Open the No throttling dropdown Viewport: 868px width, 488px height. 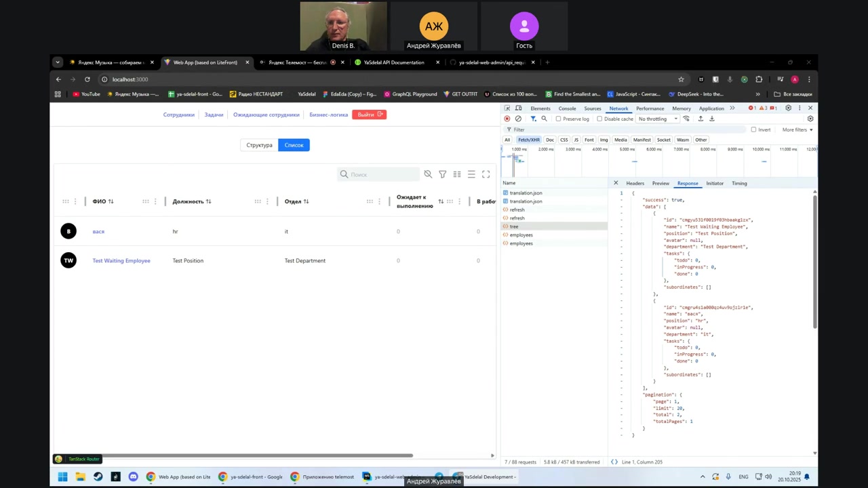(x=658, y=119)
